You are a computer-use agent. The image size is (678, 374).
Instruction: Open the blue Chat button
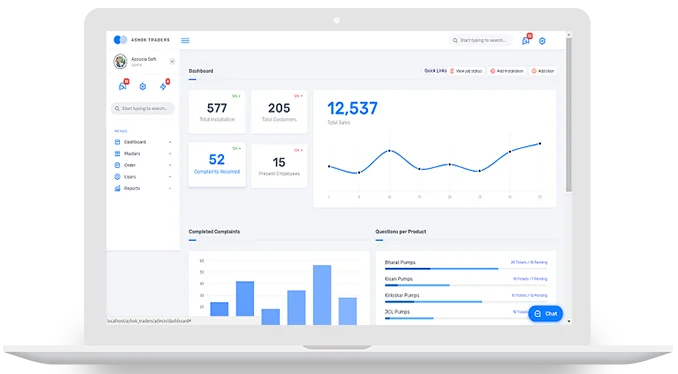546,314
